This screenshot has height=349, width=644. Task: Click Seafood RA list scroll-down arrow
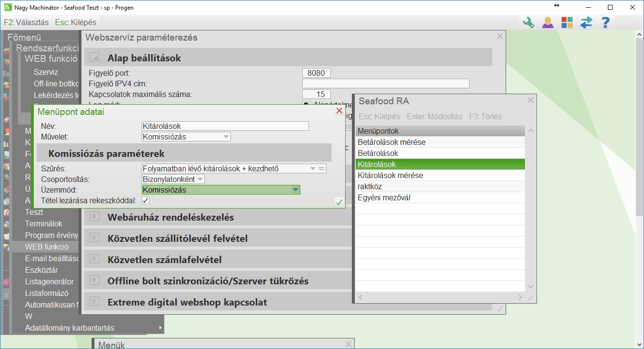[531, 287]
